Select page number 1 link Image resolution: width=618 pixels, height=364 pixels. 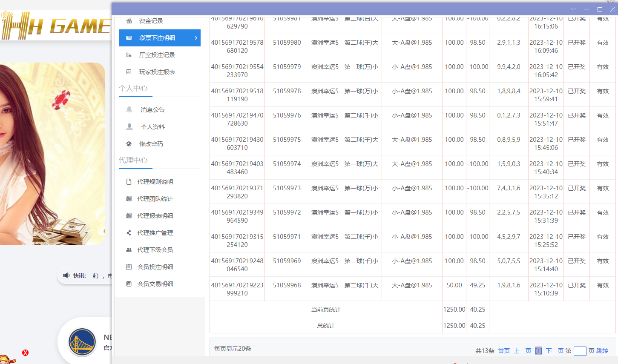(x=538, y=351)
